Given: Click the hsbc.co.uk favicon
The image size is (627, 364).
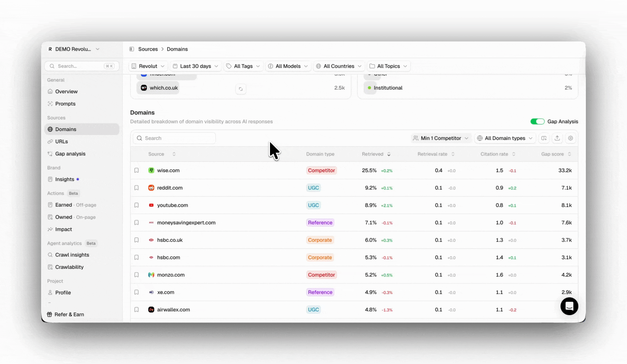Looking at the screenshot, I should [x=151, y=240].
